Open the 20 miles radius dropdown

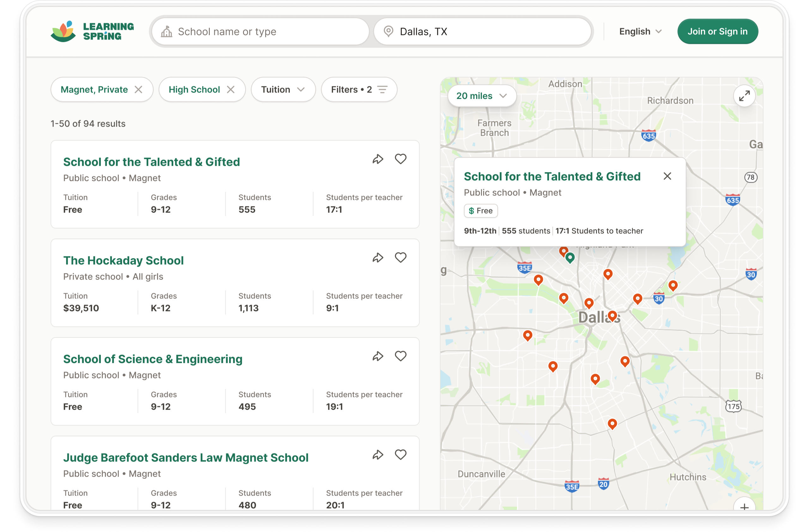(x=481, y=96)
